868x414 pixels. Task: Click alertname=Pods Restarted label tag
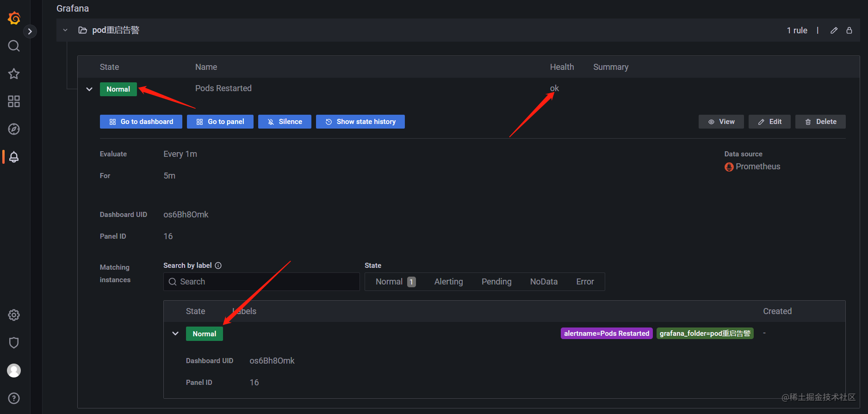607,334
